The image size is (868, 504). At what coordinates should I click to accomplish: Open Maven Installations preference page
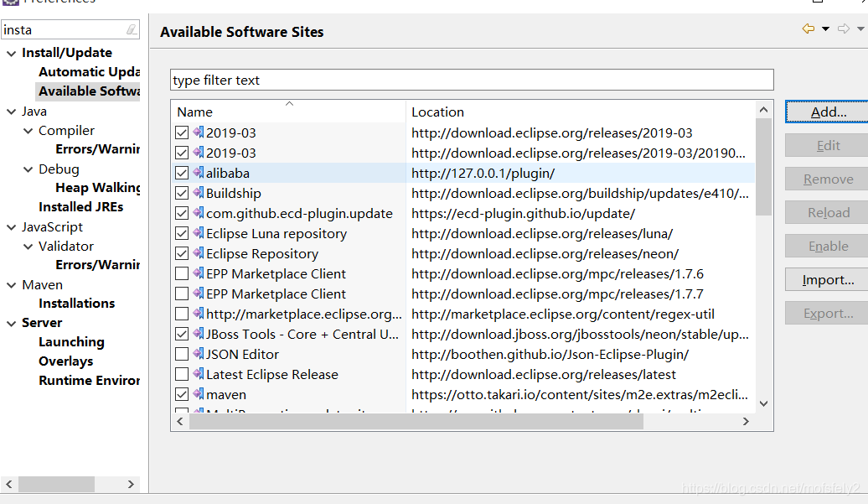(x=76, y=304)
